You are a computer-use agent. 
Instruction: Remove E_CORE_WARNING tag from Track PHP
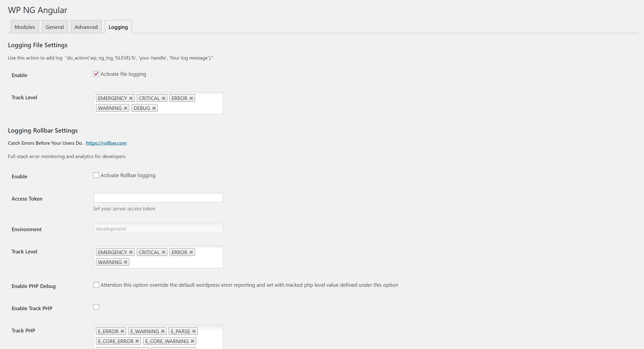(192, 341)
